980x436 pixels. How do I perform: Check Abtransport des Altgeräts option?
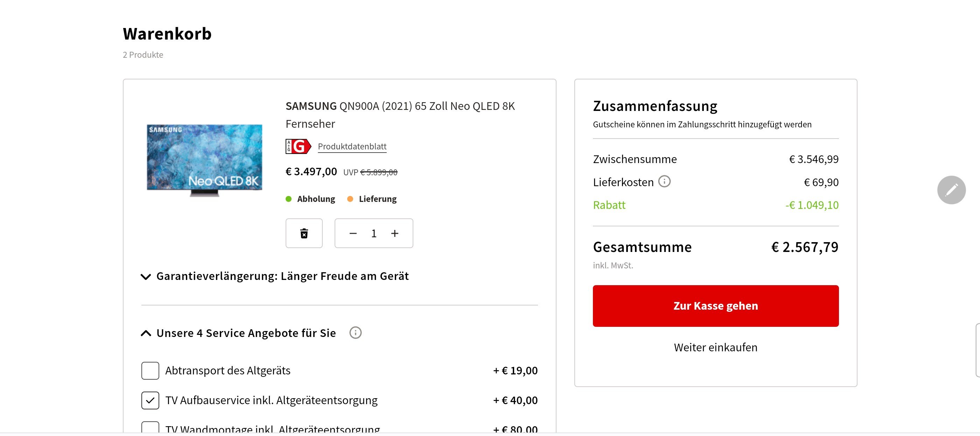pyautogui.click(x=150, y=371)
